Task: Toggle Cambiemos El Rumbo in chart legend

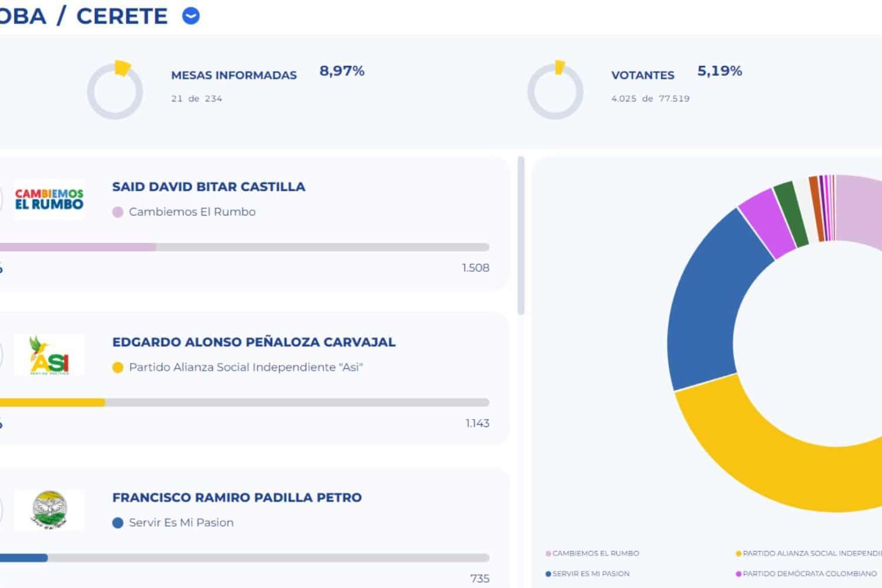Action: (592, 553)
